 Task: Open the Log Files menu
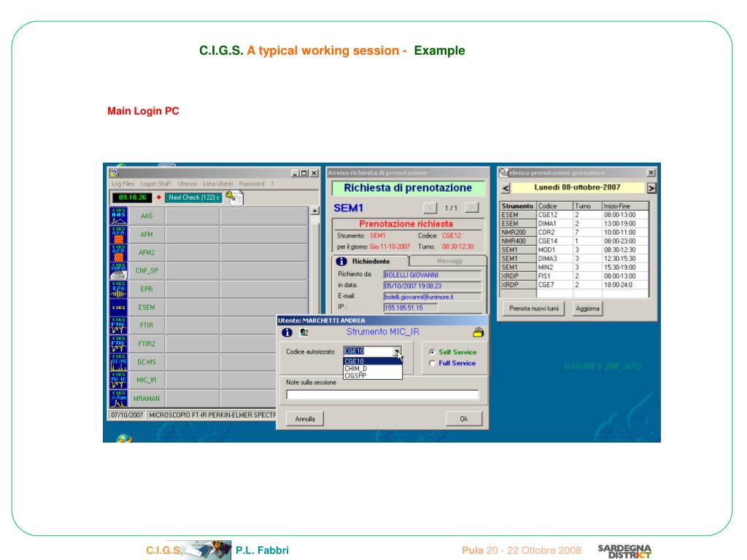(123, 184)
